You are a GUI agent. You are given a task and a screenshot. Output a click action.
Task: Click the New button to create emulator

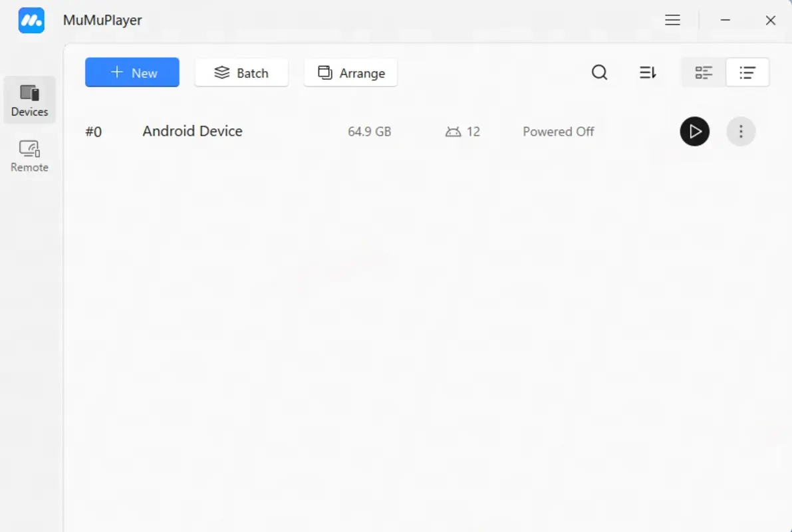click(132, 72)
